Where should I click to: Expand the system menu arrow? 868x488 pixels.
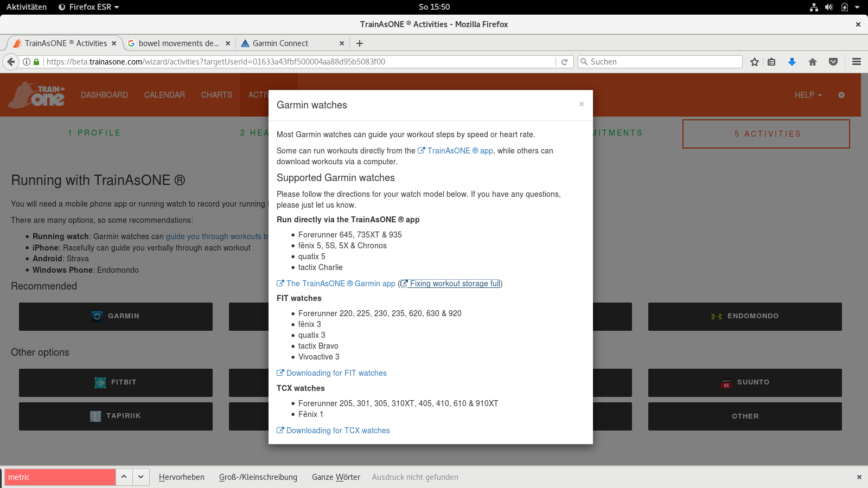click(x=857, y=7)
